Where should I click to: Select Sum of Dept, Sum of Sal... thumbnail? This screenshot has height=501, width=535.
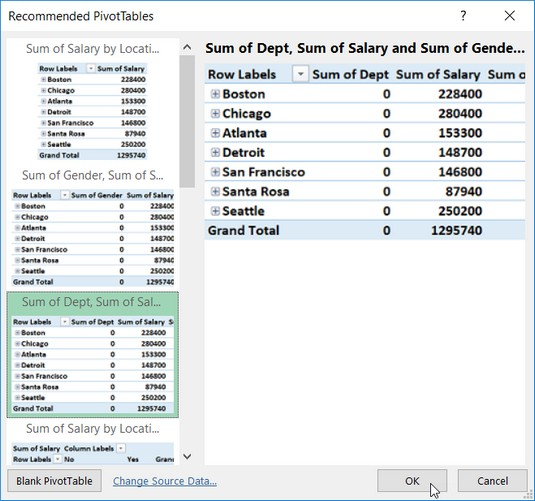pyautogui.click(x=92, y=355)
